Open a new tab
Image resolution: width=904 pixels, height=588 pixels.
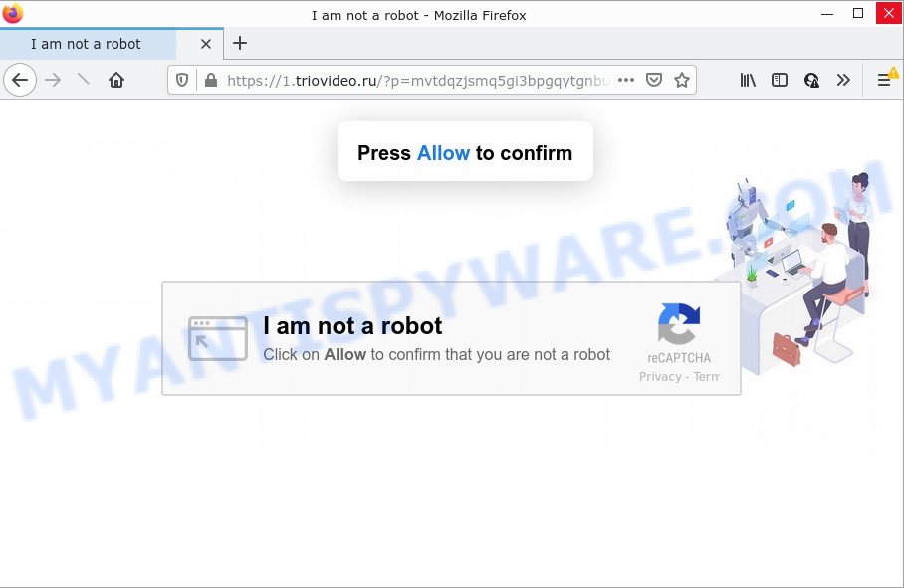[240, 43]
